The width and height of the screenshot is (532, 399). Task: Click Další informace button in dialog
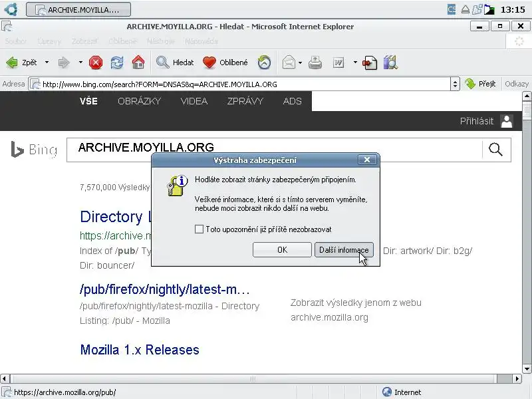pos(344,250)
